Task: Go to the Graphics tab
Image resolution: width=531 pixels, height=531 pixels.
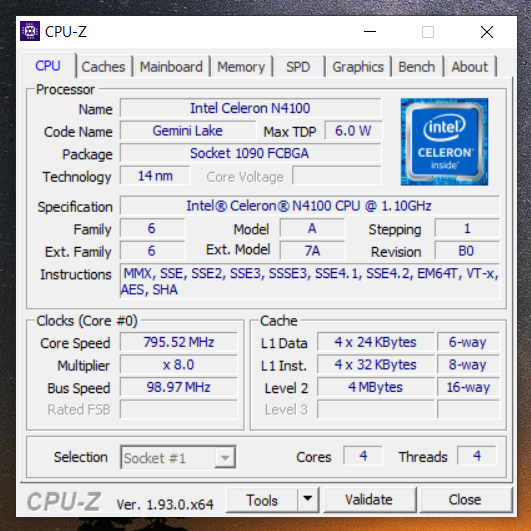Action: click(x=358, y=67)
